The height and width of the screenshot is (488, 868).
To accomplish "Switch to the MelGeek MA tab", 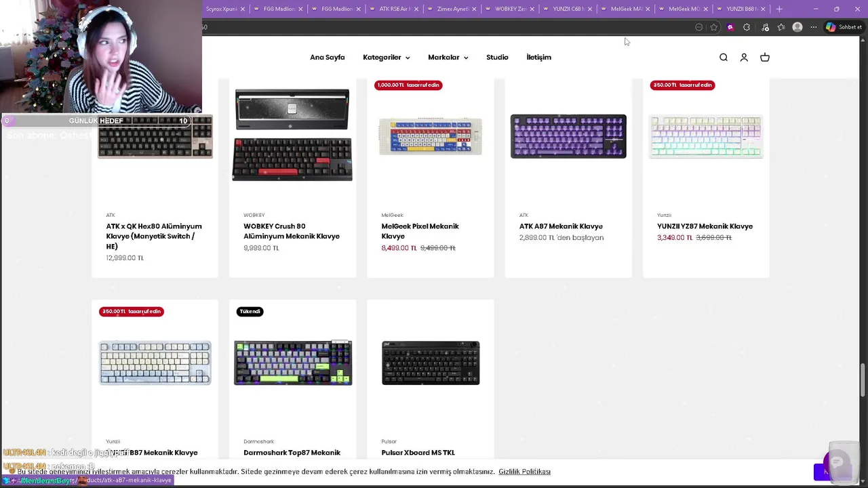I will point(626,9).
